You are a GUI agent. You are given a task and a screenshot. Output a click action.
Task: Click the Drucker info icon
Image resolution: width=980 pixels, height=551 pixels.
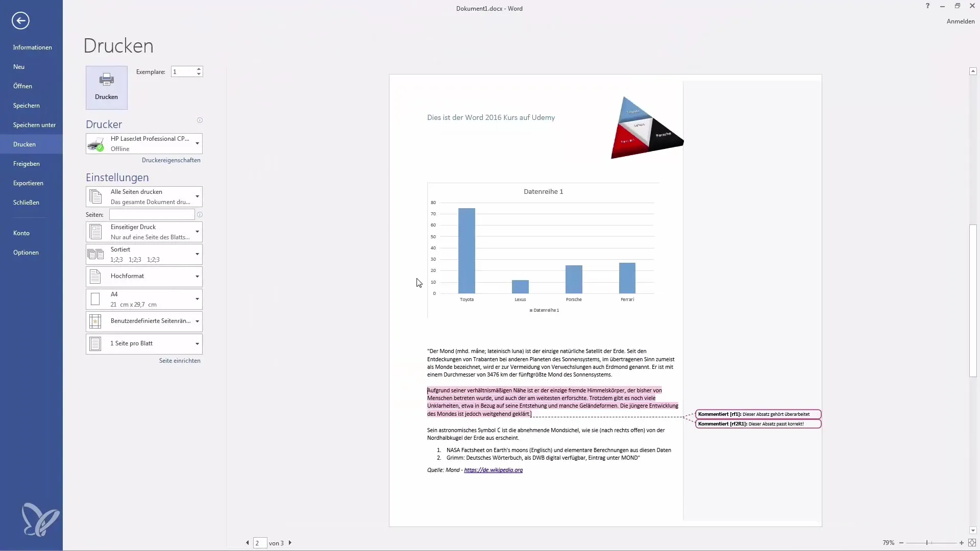[200, 120]
